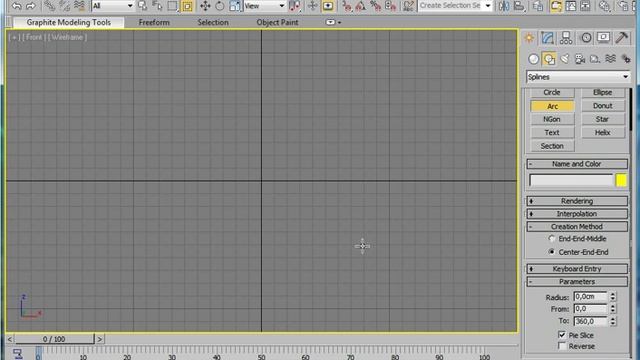Expand the Rendering rollout

click(577, 201)
